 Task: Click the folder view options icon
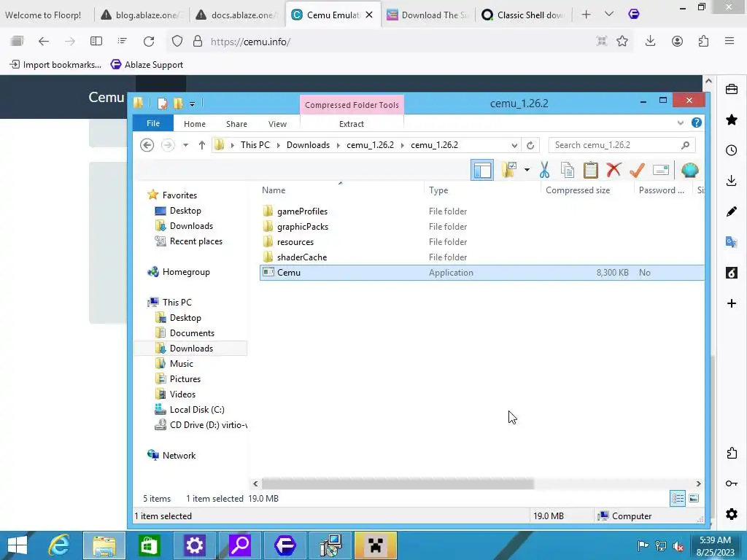pos(509,170)
